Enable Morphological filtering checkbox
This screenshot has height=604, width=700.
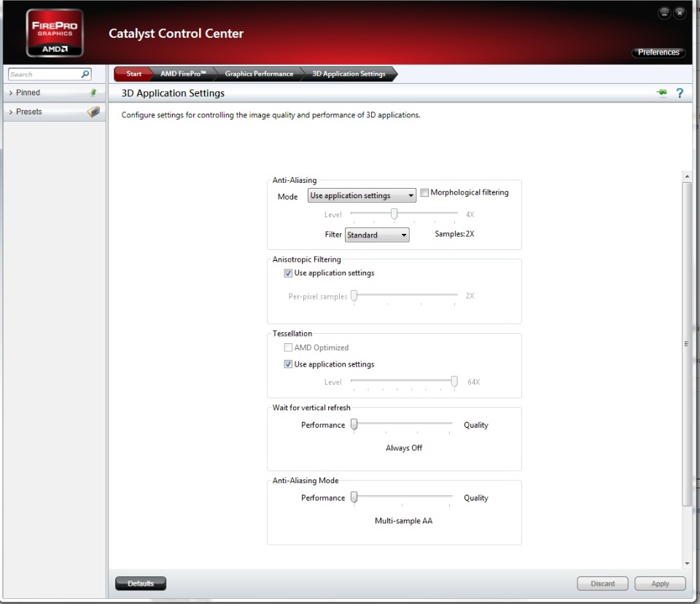[x=424, y=192]
